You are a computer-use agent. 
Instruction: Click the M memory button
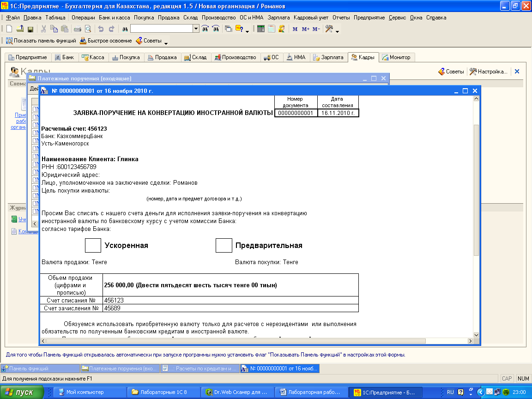click(x=295, y=29)
